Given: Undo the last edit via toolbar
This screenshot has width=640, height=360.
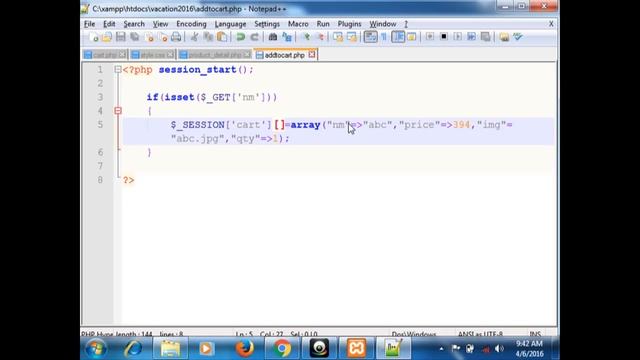Looking at the screenshot, I should (x=240, y=37).
